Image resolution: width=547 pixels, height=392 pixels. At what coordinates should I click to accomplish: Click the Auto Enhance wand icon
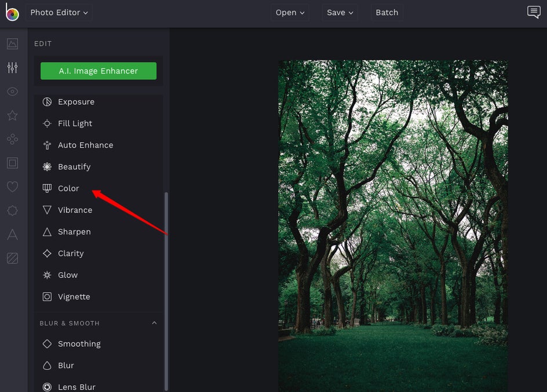(x=47, y=145)
